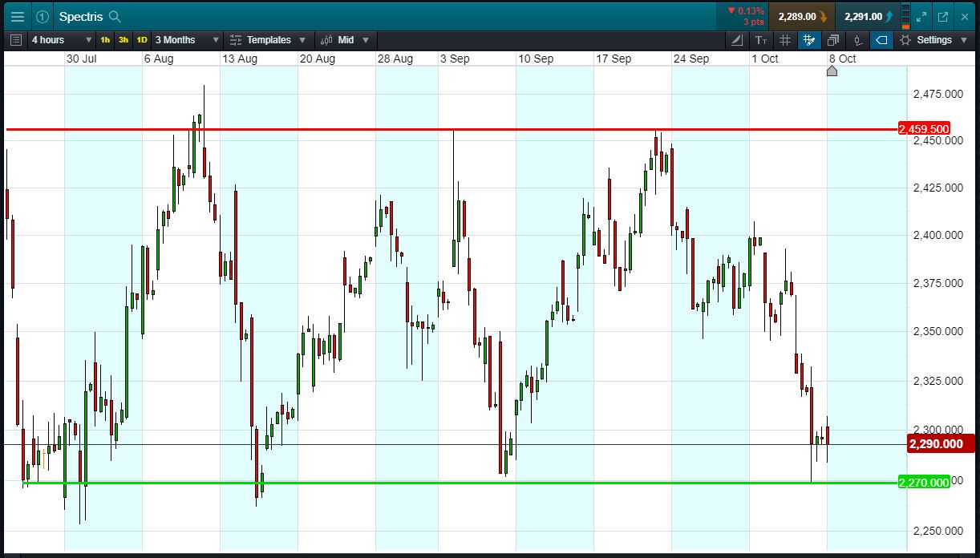
Task: Expand the 4 hours interval dropdown
Action: click(61, 40)
